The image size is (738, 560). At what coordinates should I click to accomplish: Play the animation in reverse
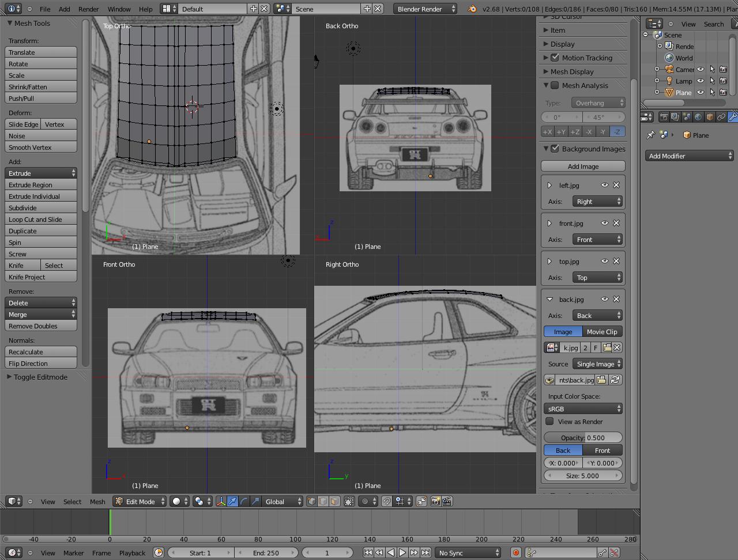(x=391, y=553)
